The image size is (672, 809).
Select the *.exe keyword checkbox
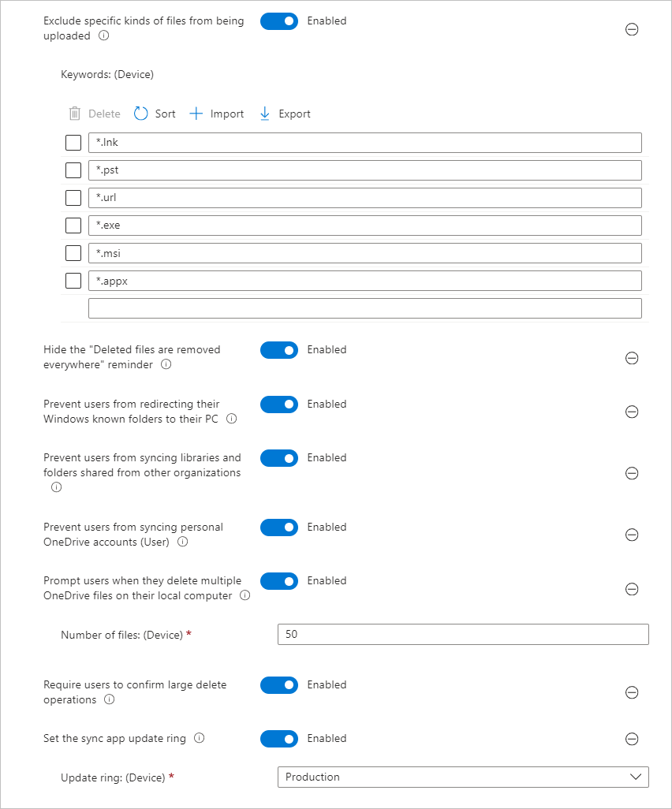(x=73, y=226)
